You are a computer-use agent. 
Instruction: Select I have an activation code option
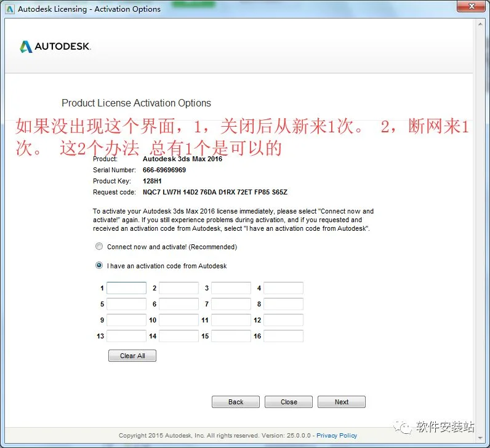pos(99,266)
